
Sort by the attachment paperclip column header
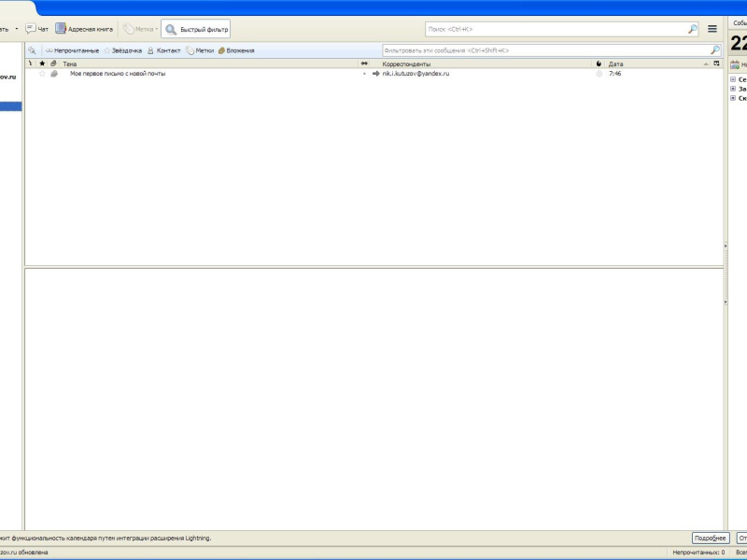click(54, 63)
